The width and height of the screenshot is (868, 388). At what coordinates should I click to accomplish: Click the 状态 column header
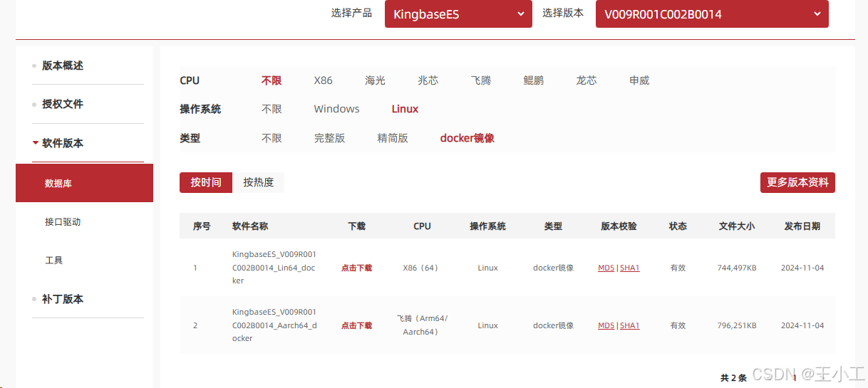pos(678,226)
